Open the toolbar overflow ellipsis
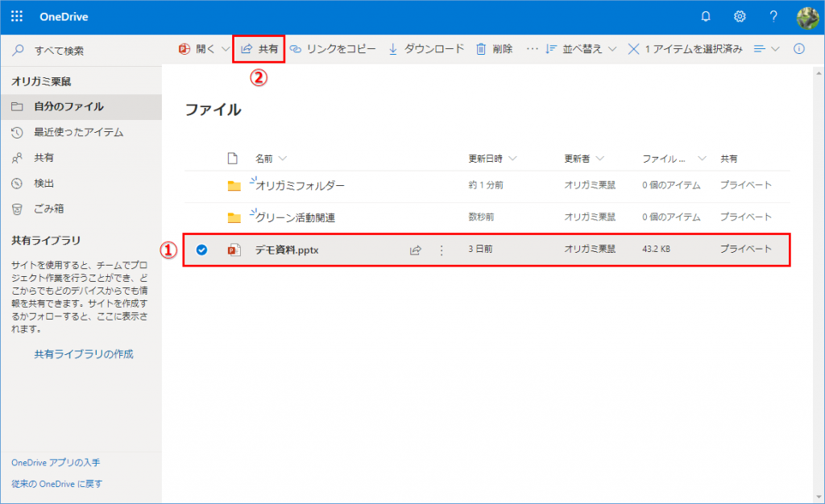The image size is (825, 504). tap(532, 49)
